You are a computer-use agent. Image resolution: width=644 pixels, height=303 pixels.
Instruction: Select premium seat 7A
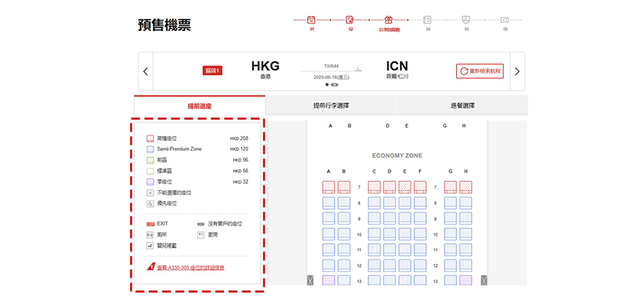point(329,187)
